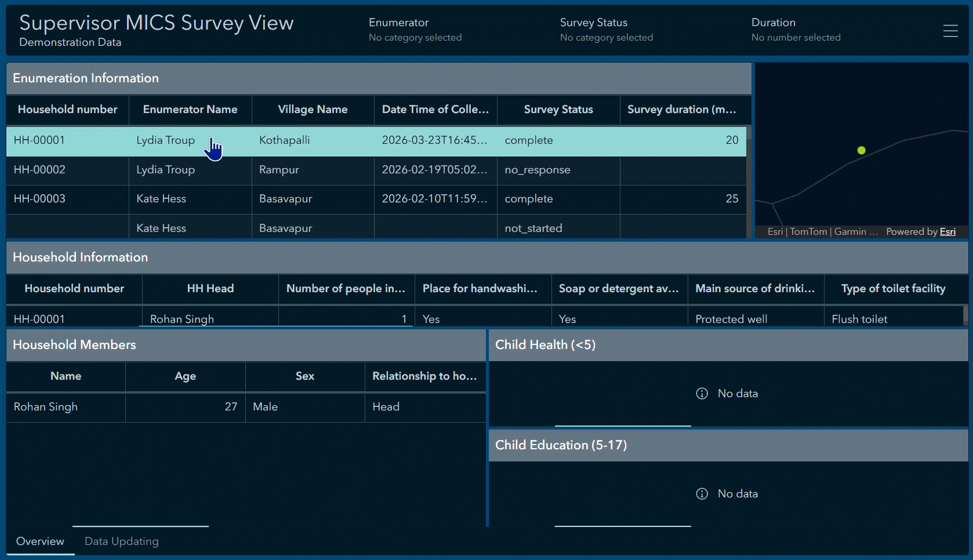Select the HH-00002 household row
Viewport: 973px width, 560px height.
pos(376,170)
